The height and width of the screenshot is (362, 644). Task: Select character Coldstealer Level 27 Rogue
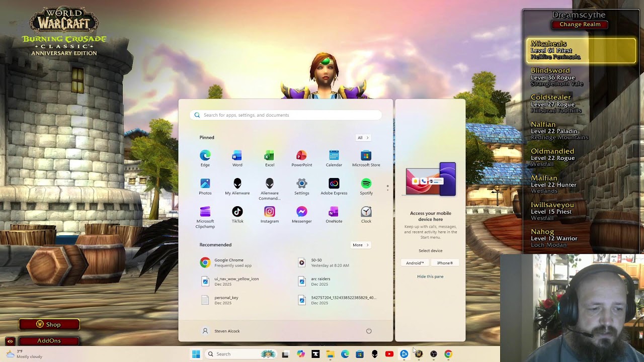click(581, 104)
